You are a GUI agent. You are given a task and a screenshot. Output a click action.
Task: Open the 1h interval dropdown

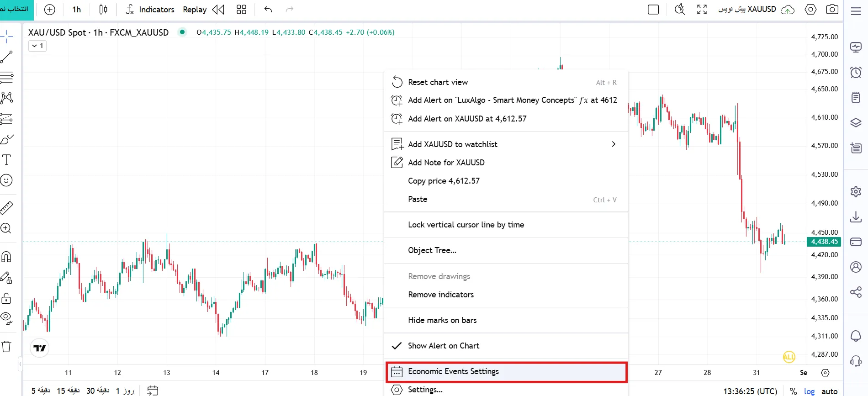(77, 10)
